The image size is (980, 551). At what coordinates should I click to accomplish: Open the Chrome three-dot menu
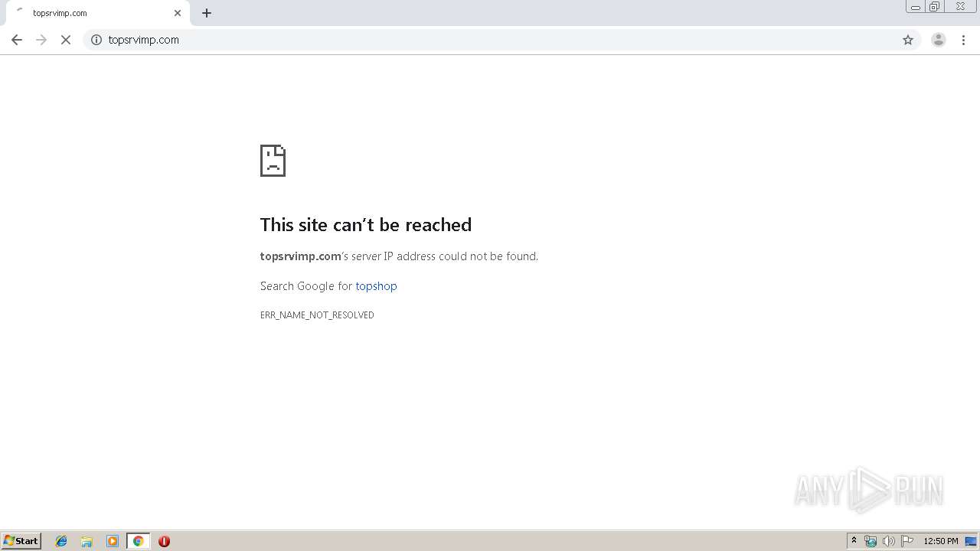click(964, 40)
